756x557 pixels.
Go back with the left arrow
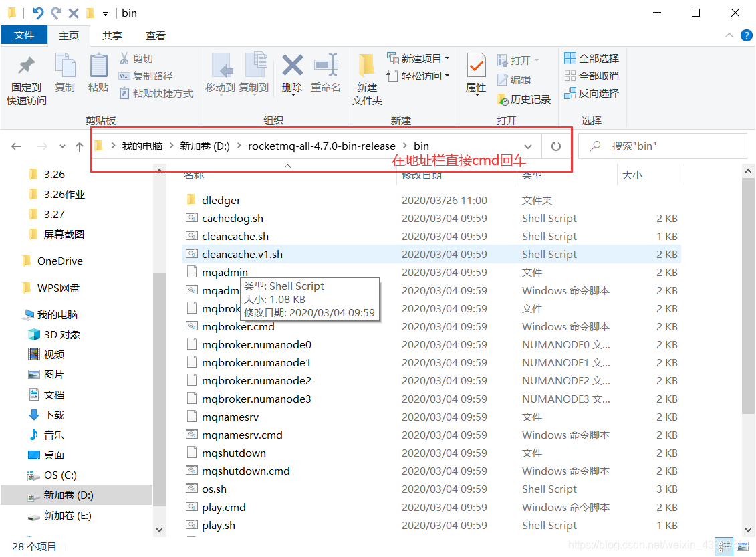pyautogui.click(x=17, y=146)
